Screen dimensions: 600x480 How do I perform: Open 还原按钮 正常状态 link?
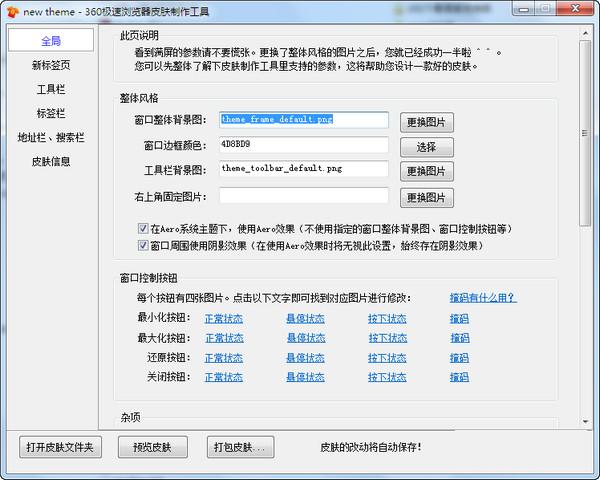coord(224,358)
